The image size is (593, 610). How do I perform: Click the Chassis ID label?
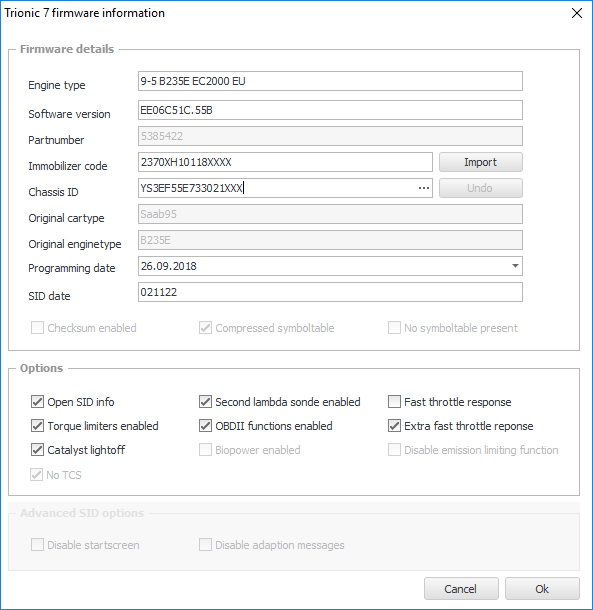point(53,192)
